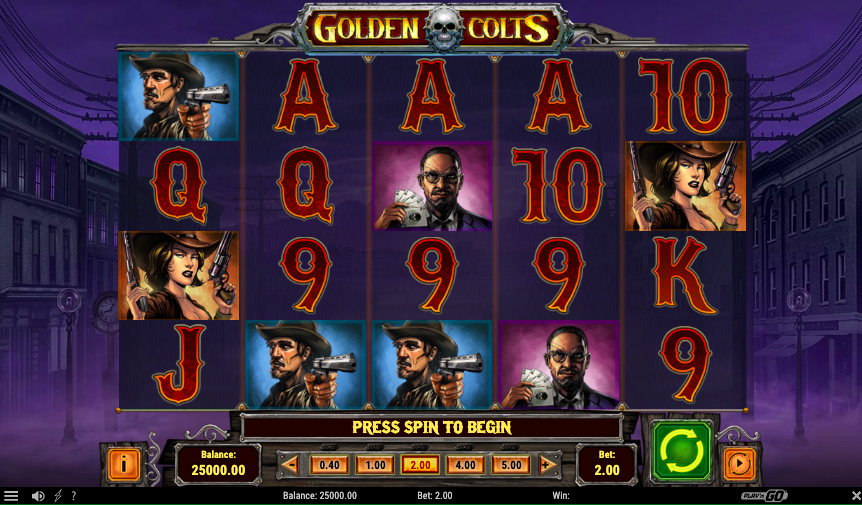
Task: Click the green spin button
Action: 681,452
